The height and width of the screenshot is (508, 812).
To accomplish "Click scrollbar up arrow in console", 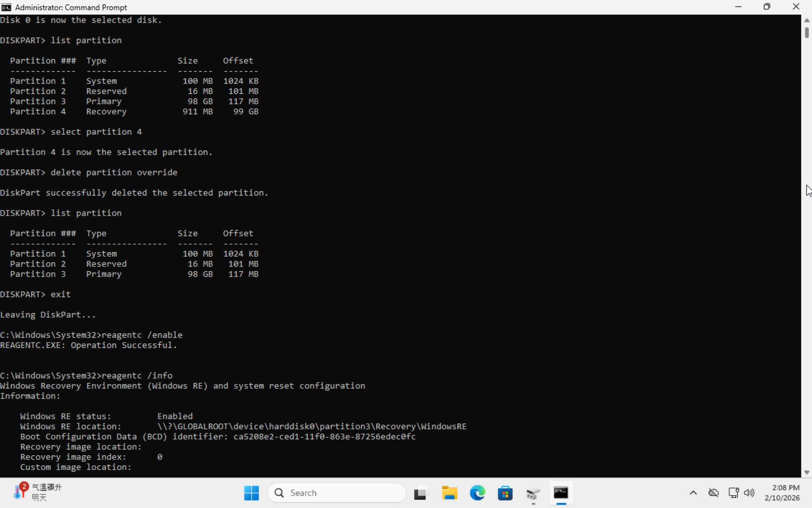I will [x=807, y=20].
